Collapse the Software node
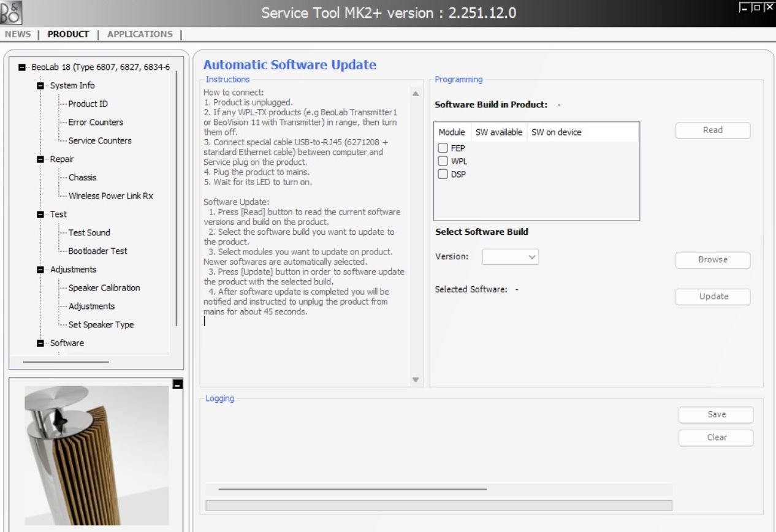The image size is (776, 532). click(x=41, y=343)
